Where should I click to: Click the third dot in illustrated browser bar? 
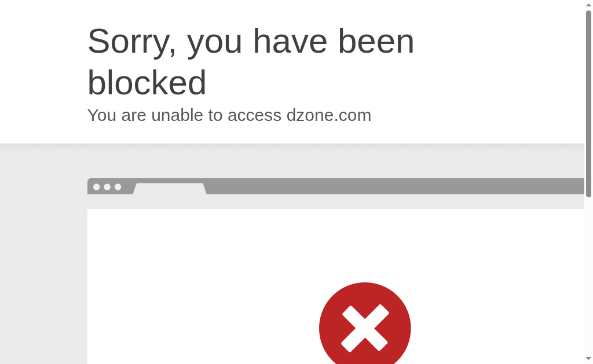[x=118, y=187]
